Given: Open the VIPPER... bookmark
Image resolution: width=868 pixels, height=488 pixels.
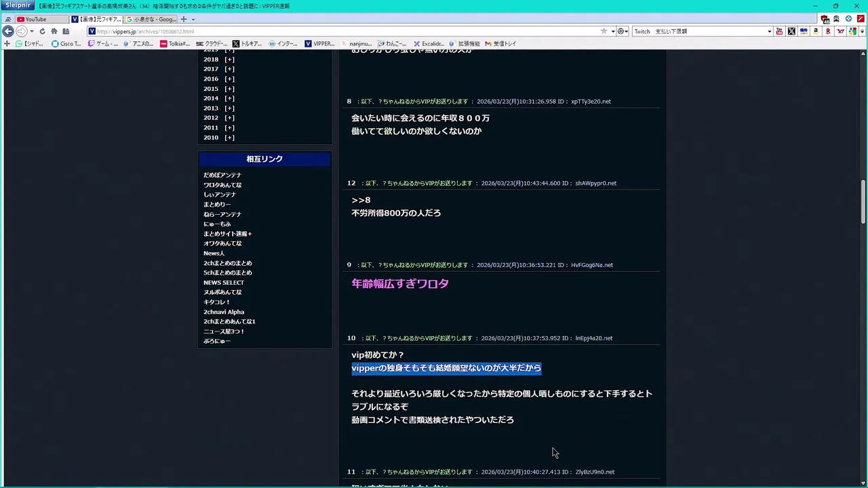Looking at the screenshot, I should 319,43.
